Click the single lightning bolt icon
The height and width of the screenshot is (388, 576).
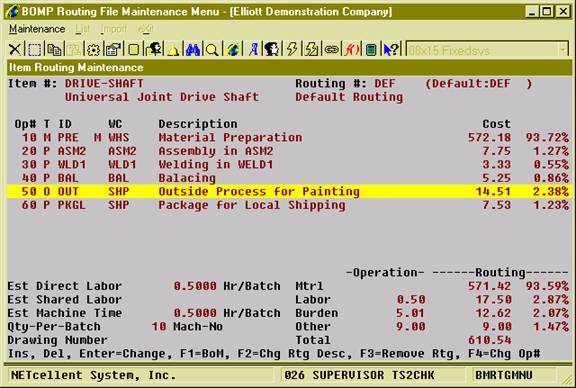point(292,50)
